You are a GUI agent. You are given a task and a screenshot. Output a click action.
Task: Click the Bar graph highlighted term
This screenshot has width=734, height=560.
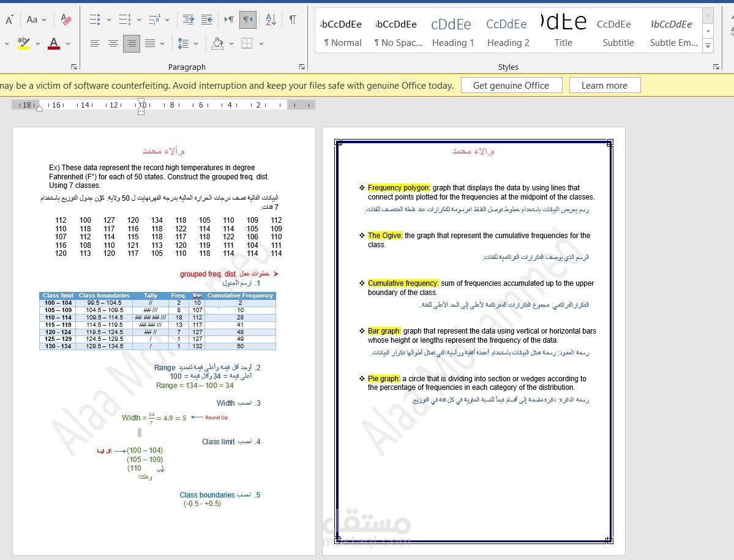click(x=384, y=330)
